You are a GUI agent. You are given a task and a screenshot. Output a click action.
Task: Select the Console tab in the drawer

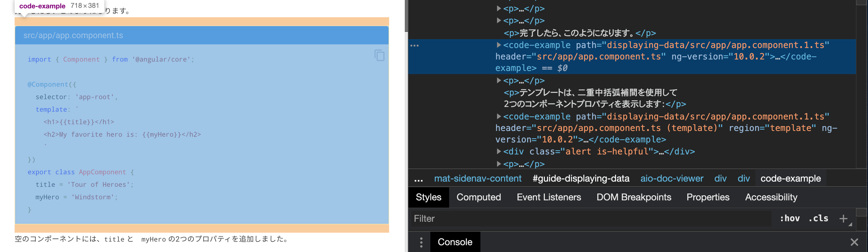pos(455,242)
